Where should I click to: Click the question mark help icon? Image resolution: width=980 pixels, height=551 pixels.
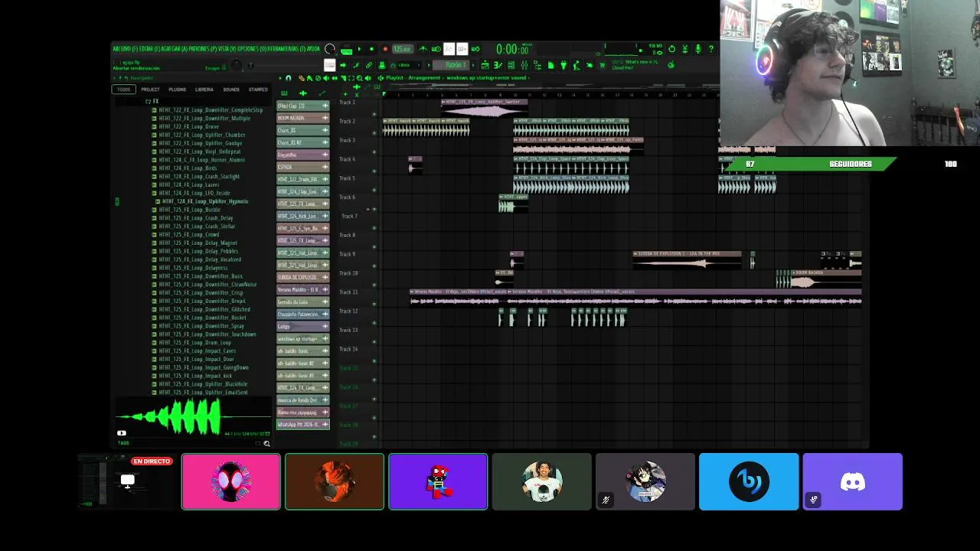click(x=711, y=49)
